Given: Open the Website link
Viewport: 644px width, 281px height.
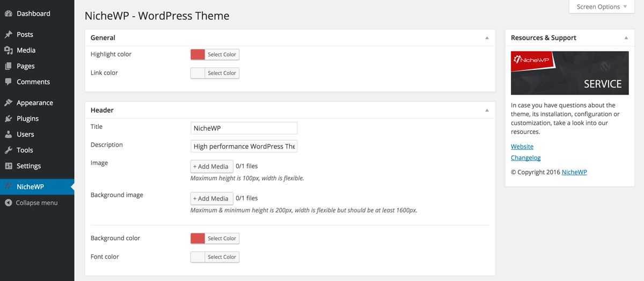Looking at the screenshot, I should tap(522, 146).
